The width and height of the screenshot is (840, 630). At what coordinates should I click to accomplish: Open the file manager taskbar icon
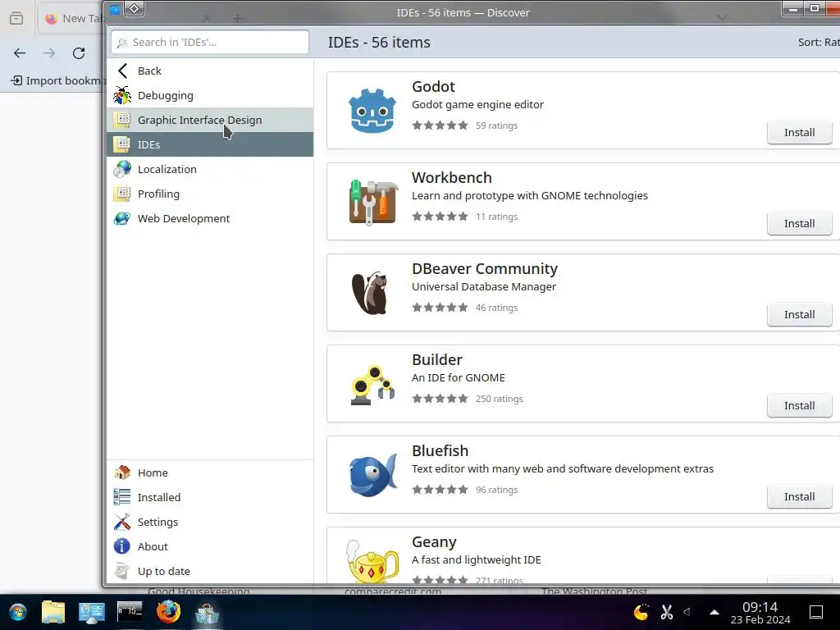click(53, 612)
